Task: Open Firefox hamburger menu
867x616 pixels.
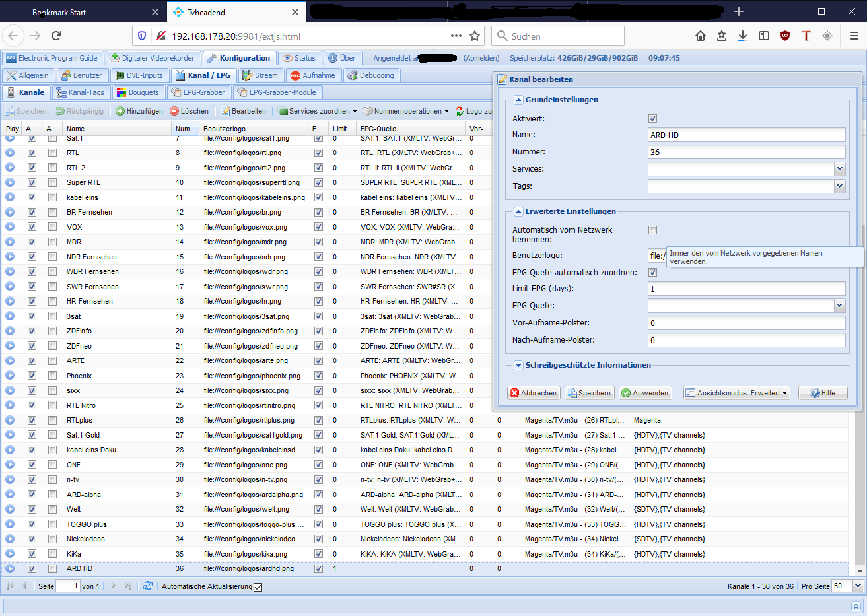Action: click(854, 36)
